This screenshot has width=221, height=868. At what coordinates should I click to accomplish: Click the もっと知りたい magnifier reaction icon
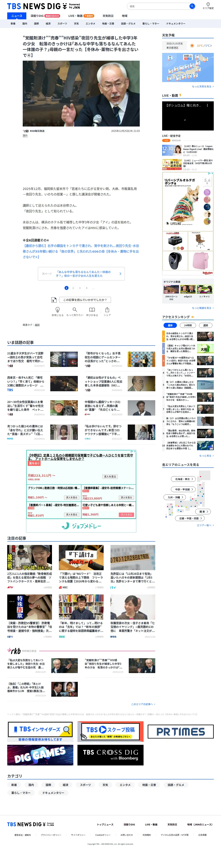[75, 309]
